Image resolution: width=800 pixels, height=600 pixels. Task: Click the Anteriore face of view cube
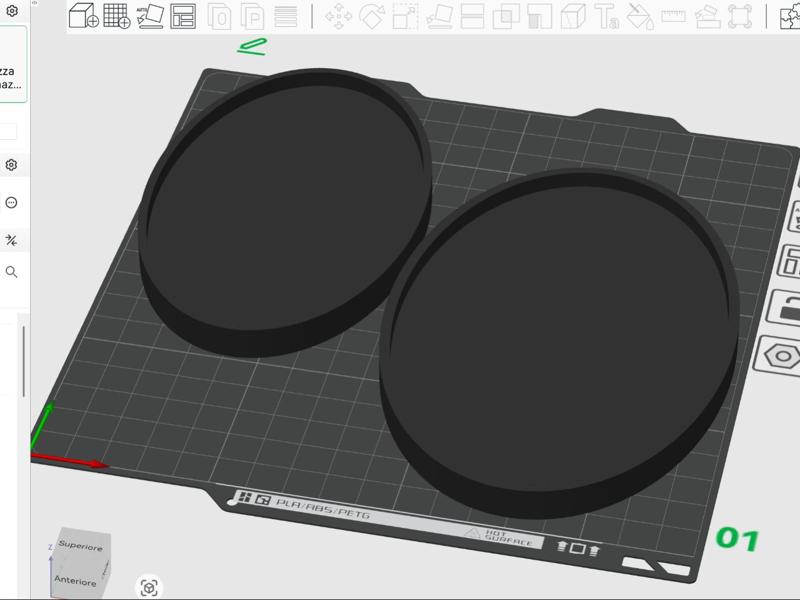pyautogui.click(x=76, y=580)
